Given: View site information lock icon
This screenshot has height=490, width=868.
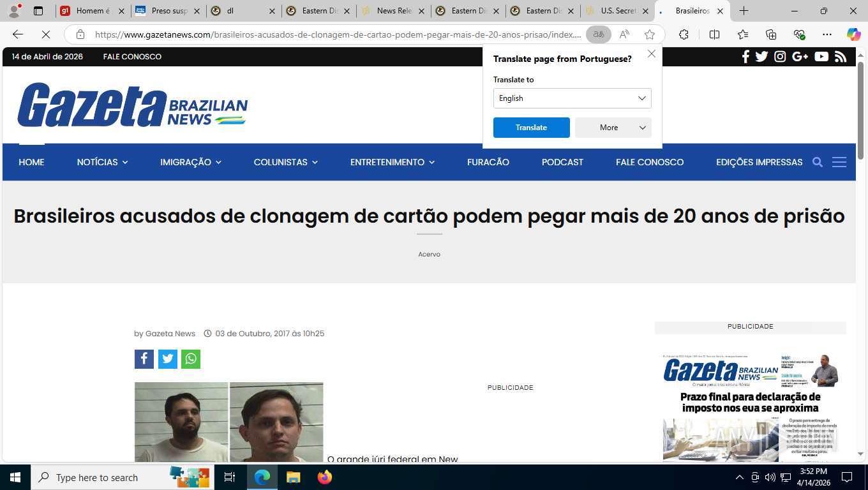Looking at the screenshot, I should click(x=80, y=34).
